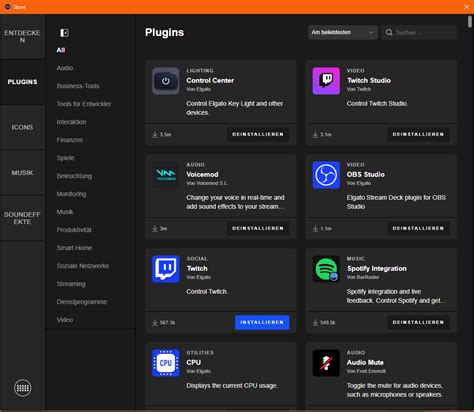Switch to the Musik tab

click(22, 173)
